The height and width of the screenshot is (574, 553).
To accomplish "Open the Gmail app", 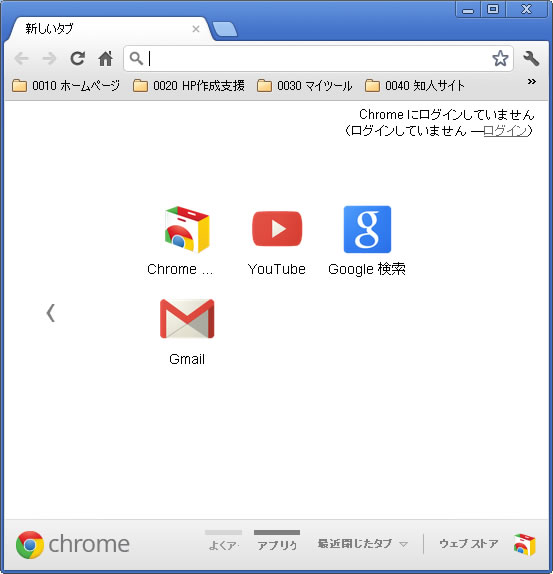I will coord(187,318).
